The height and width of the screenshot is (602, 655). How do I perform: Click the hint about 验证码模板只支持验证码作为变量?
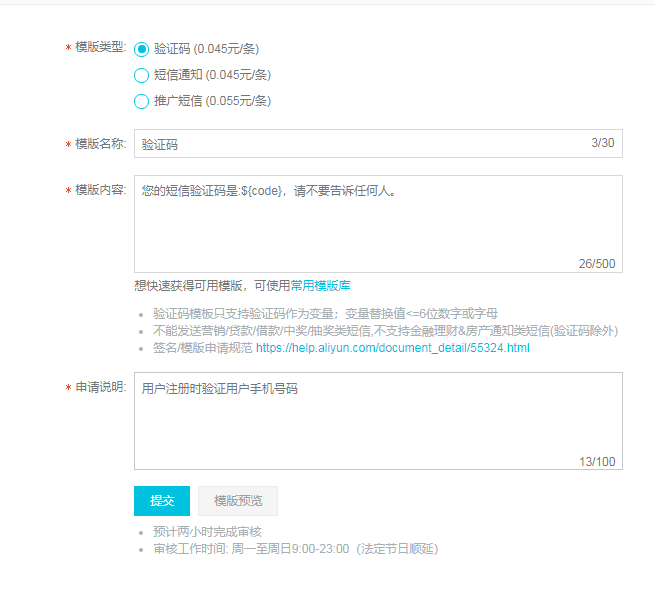(x=325, y=313)
